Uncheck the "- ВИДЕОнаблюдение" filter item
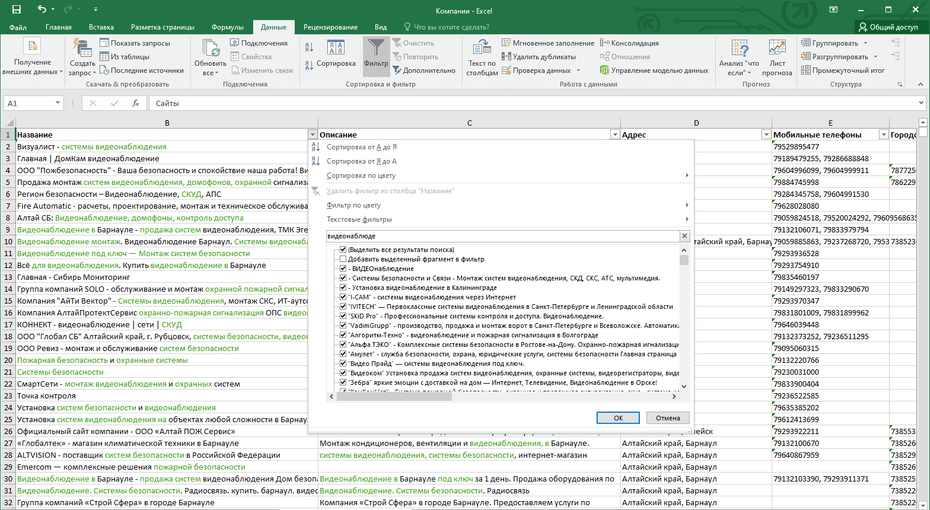Screen dimensions: 930x510 click(x=343, y=269)
